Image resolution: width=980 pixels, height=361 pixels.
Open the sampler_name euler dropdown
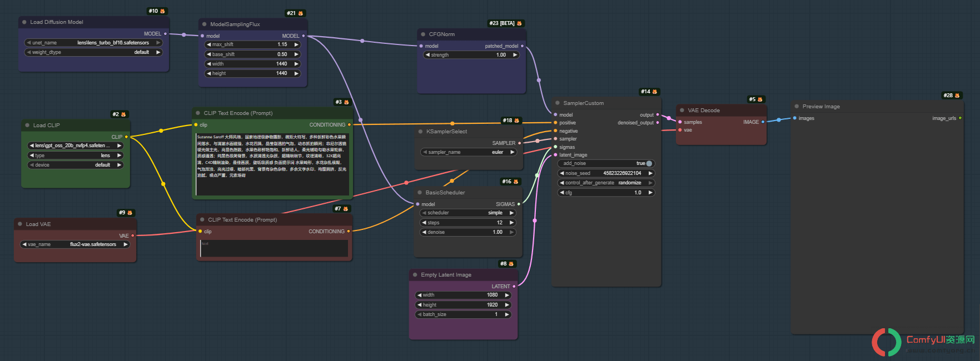(x=470, y=152)
